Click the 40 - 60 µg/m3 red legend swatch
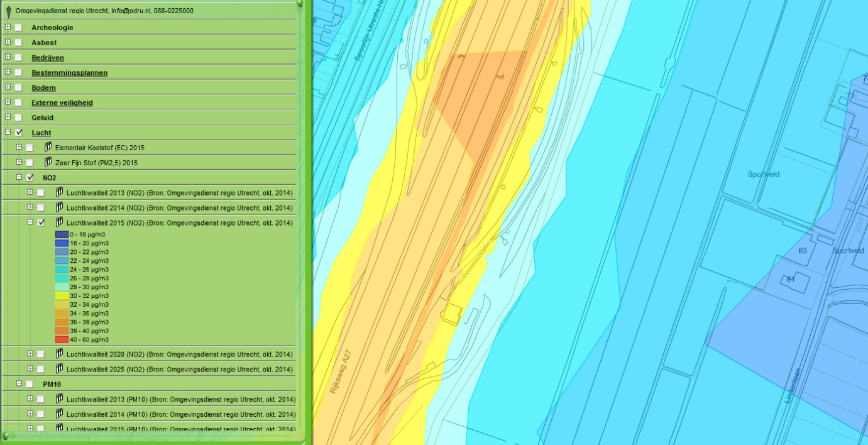The image size is (868, 445). click(62, 339)
